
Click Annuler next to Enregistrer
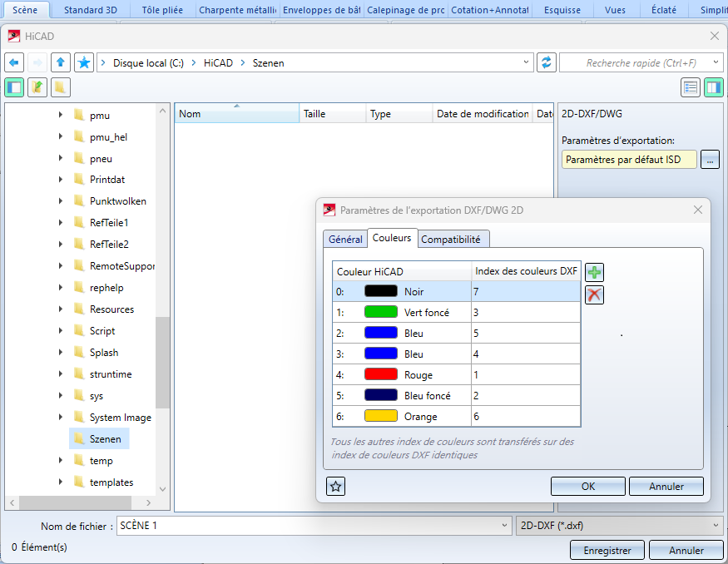click(x=686, y=550)
